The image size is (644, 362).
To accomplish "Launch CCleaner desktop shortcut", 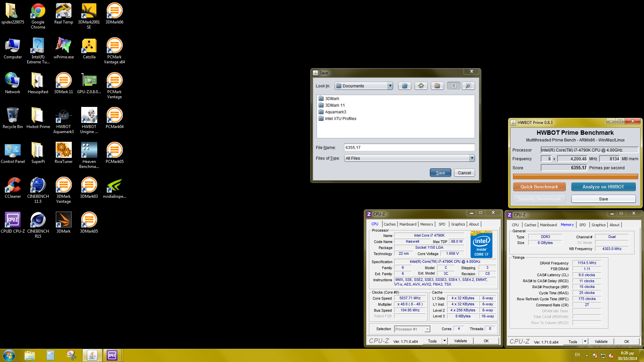I will tap(13, 188).
